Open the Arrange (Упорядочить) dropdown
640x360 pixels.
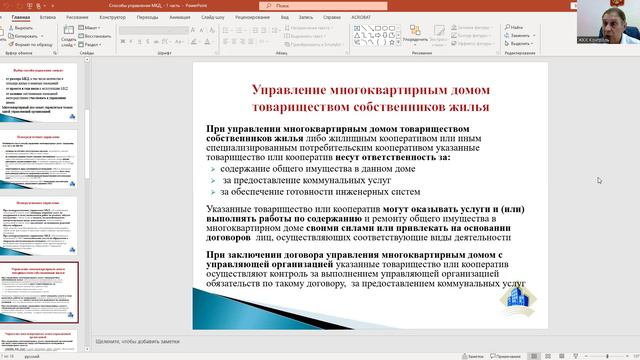pos(415,35)
